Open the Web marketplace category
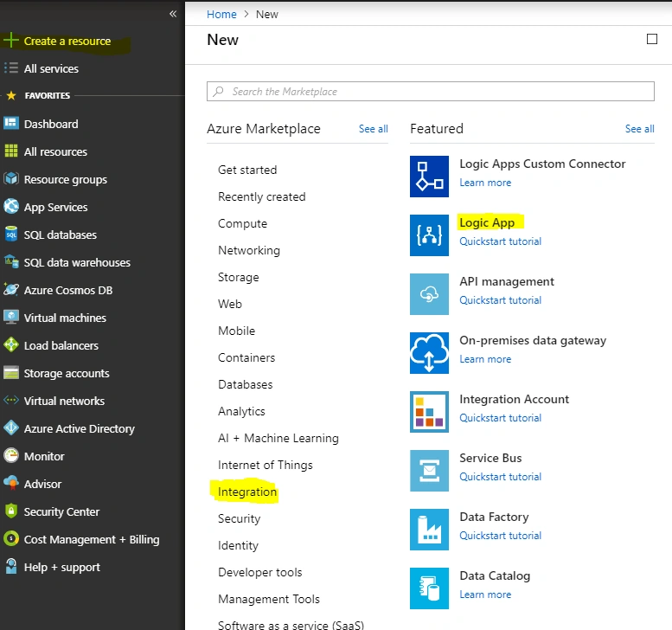Image resolution: width=672 pixels, height=630 pixels. tap(230, 304)
